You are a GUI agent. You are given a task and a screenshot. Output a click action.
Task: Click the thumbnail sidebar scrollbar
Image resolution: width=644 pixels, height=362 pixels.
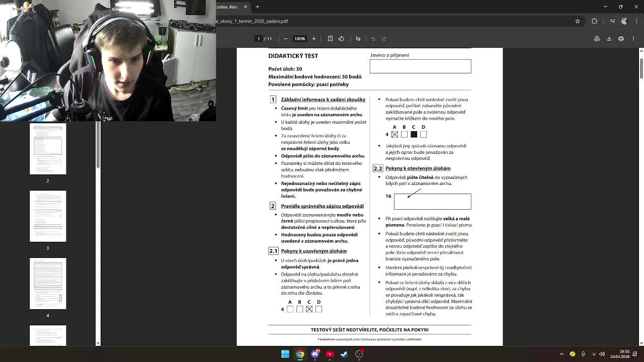click(x=98, y=145)
